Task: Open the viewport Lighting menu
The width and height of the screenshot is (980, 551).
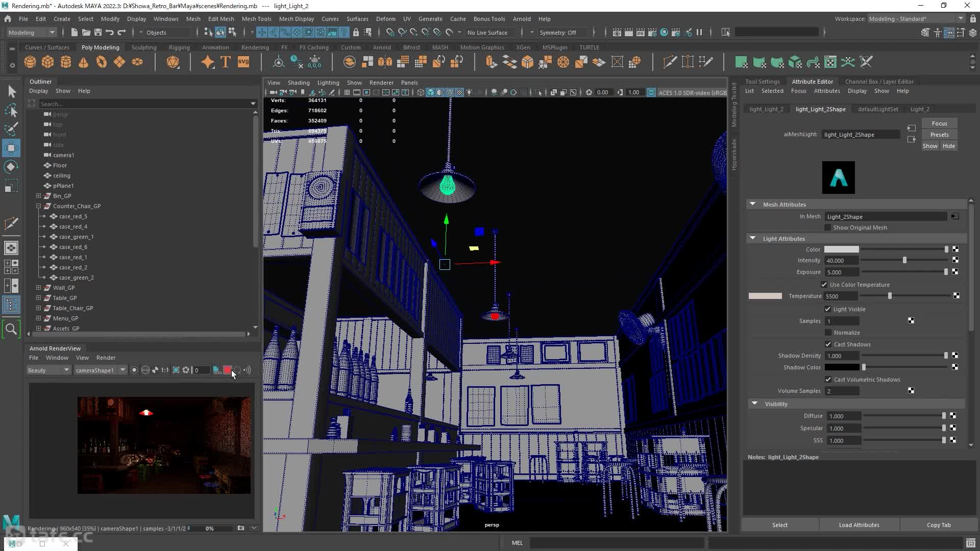Action: pos(328,82)
